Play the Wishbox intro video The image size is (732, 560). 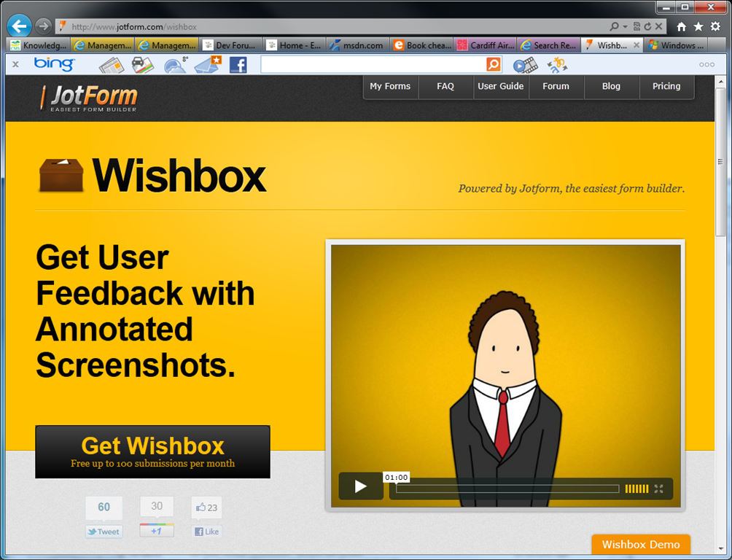[360, 486]
